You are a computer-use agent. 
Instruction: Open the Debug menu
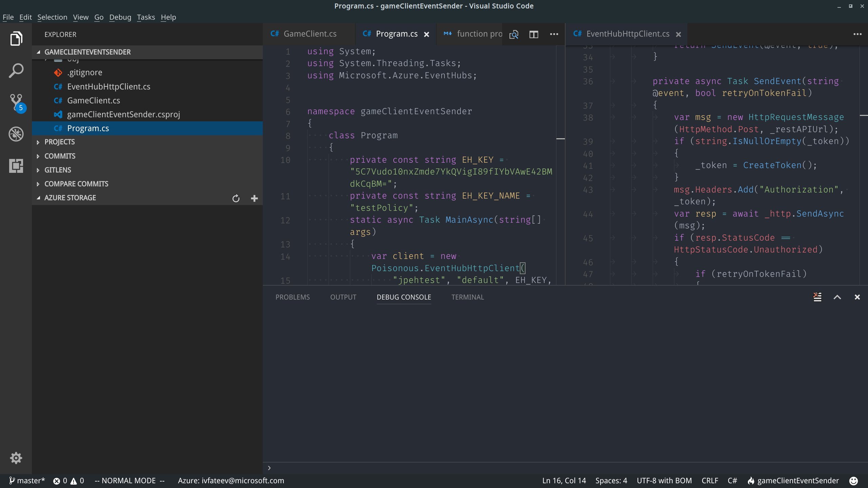120,17
